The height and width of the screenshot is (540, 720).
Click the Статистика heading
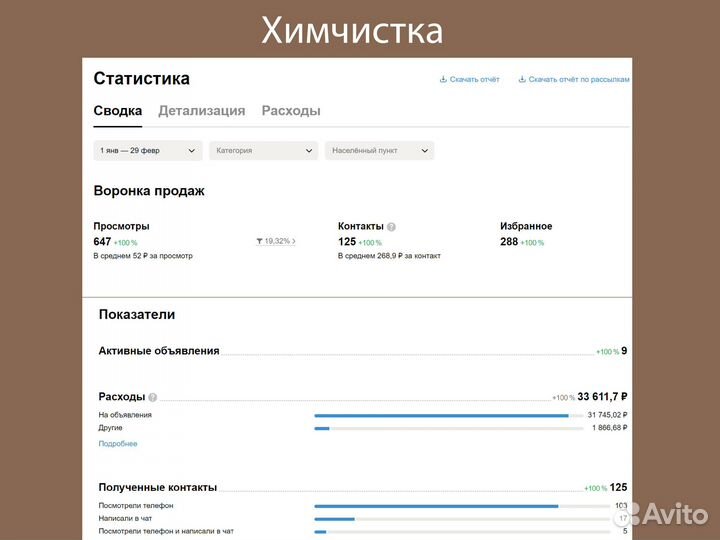(141, 79)
